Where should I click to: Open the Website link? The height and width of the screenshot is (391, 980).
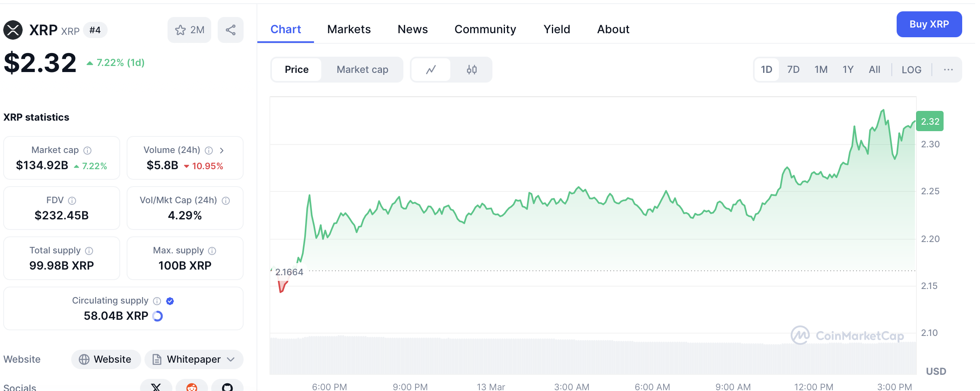click(106, 359)
